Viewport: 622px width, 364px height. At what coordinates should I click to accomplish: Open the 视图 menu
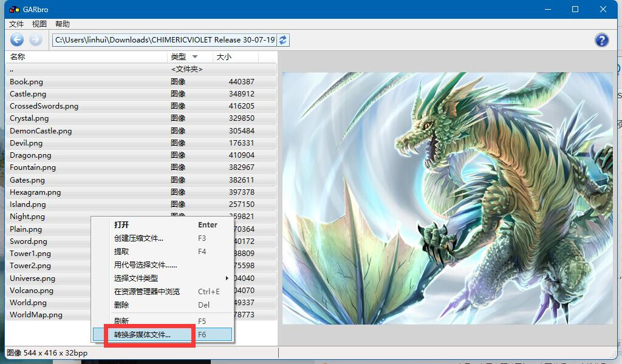coord(39,24)
